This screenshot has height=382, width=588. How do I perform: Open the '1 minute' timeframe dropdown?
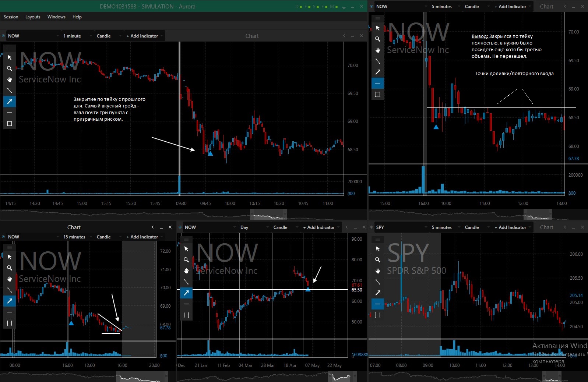click(77, 36)
